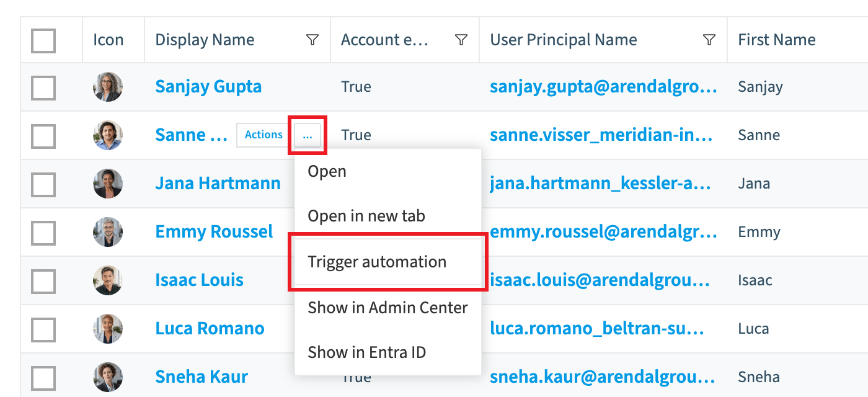The image size is (868, 397).
Task: Click the True value in Sanne's row
Action: click(x=356, y=135)
